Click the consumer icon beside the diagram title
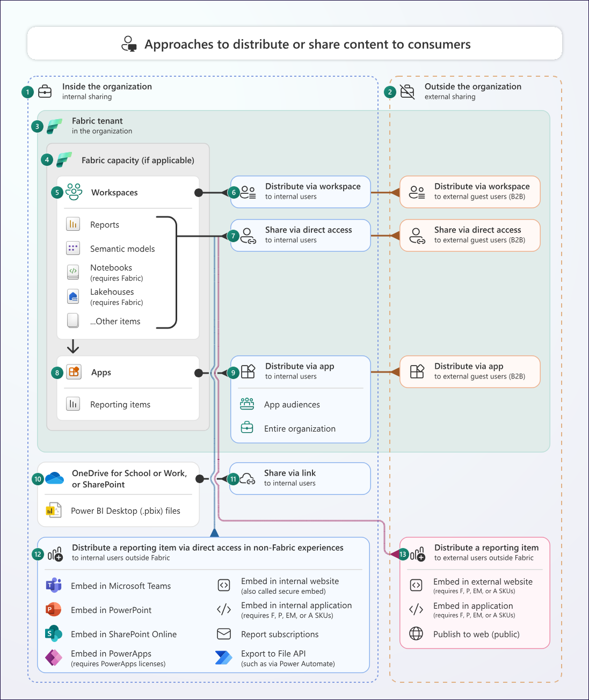This screenshot has height=700, width=589. (129, 44)
